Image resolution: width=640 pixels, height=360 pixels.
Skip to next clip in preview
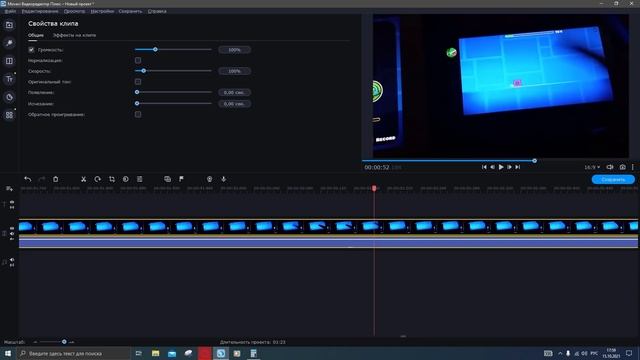pos(518,167)
